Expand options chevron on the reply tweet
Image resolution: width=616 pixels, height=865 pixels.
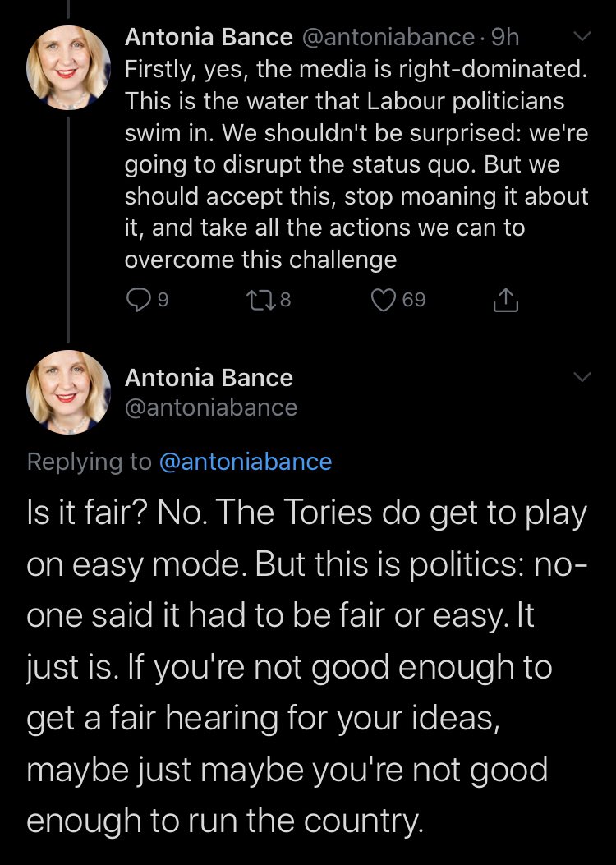point(582,377)
